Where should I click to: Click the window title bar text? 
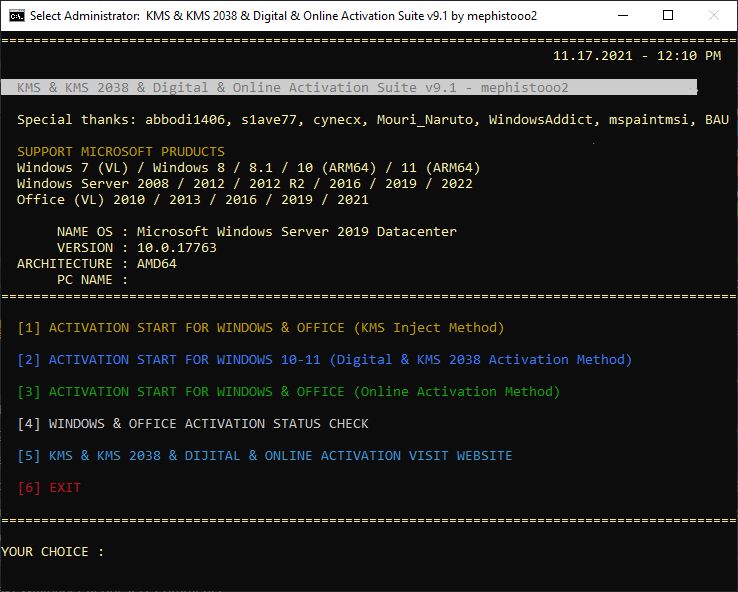(x=269, y=16)
